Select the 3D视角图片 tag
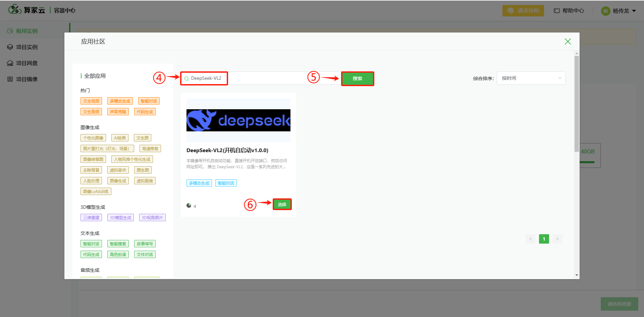644x317 pixels. click(x=152, y=218)
